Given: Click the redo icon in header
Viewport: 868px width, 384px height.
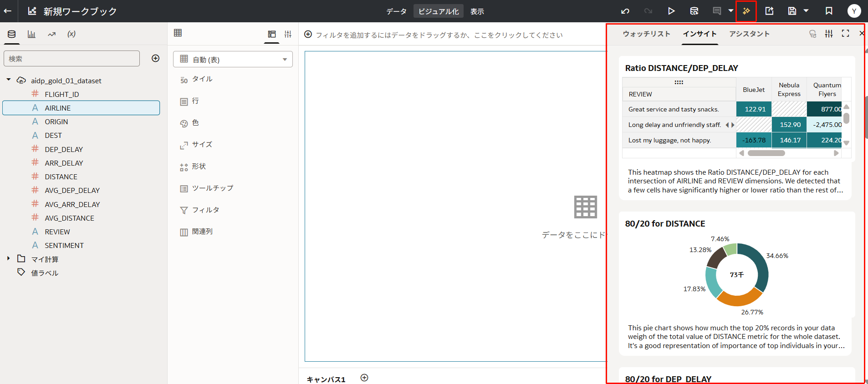Looking at the screenshot, I should [x=648, y=11].
